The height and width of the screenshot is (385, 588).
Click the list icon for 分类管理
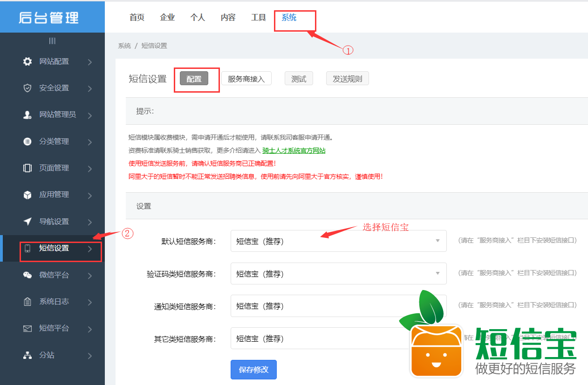click(x=27, y=142)
